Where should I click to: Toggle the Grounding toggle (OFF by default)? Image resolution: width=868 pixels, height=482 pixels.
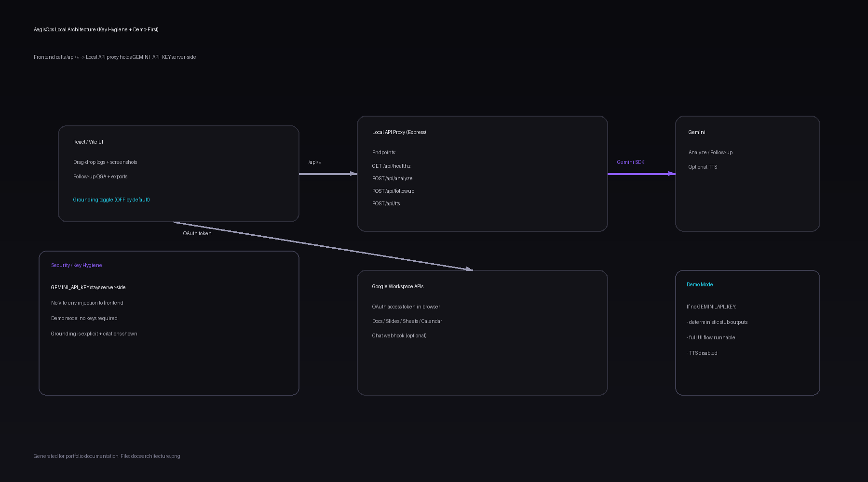111,199
